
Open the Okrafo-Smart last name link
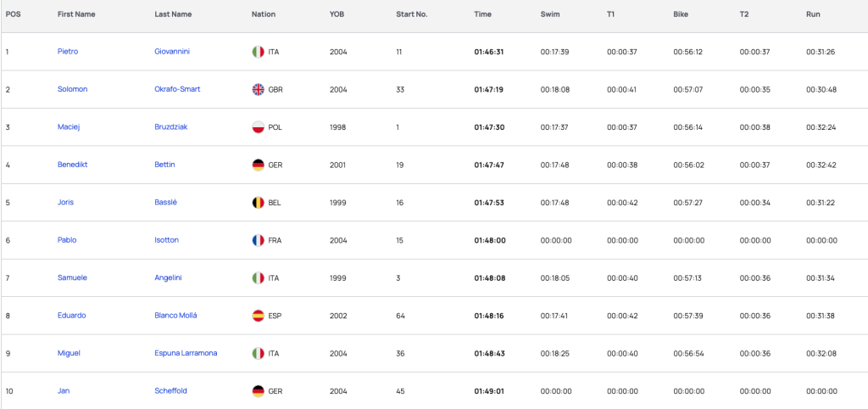(x=177, y=89)
